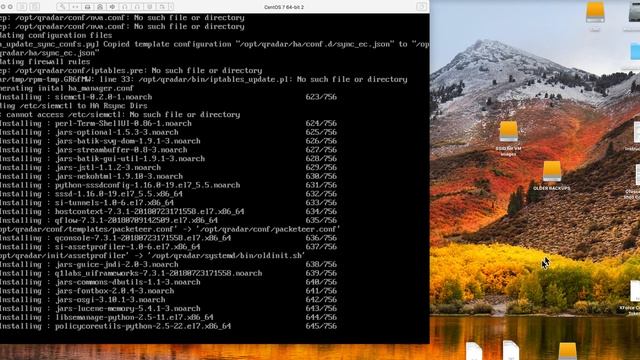Click the 'jars-streambuffer-0.8-3.noarch' line
This screenshot has width=640, height=360.
(x=168, y=150)
